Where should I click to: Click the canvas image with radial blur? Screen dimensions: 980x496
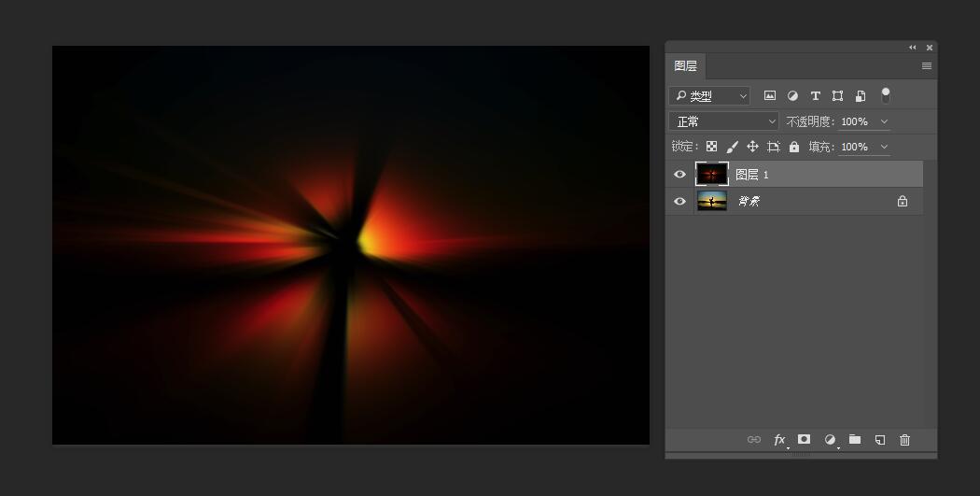point(351,245)
